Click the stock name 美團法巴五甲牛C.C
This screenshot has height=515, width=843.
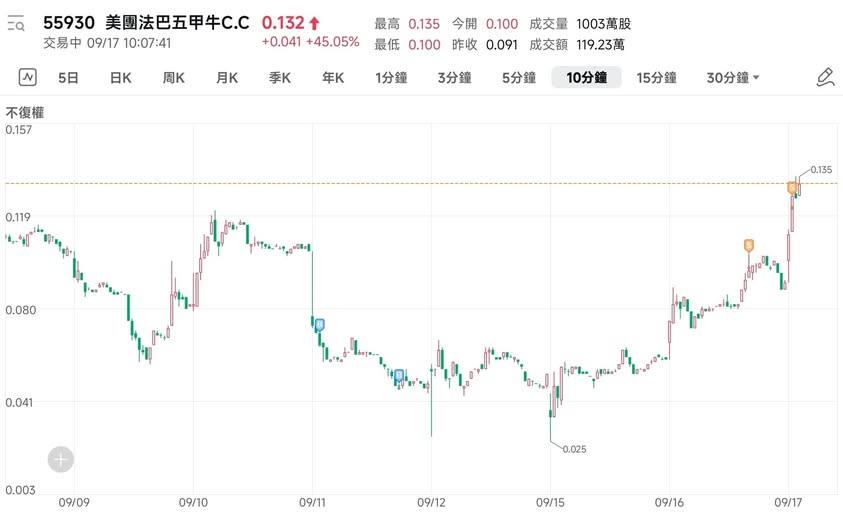175,23
